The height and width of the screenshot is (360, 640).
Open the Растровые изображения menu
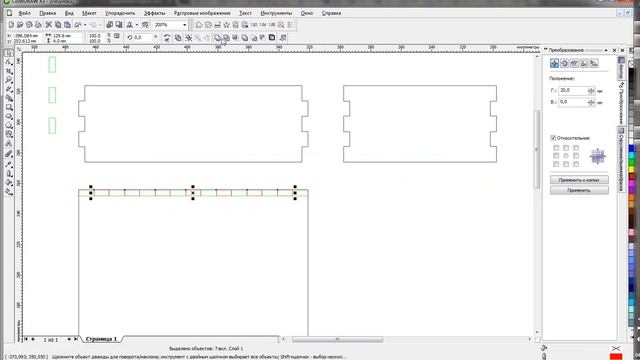point(202,13)
